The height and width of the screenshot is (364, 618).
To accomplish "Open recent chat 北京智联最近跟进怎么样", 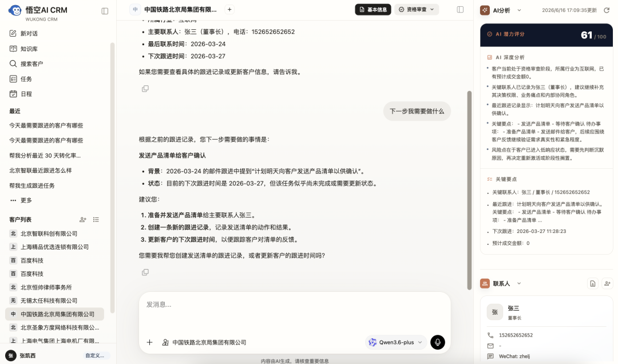I will [41, 171].
